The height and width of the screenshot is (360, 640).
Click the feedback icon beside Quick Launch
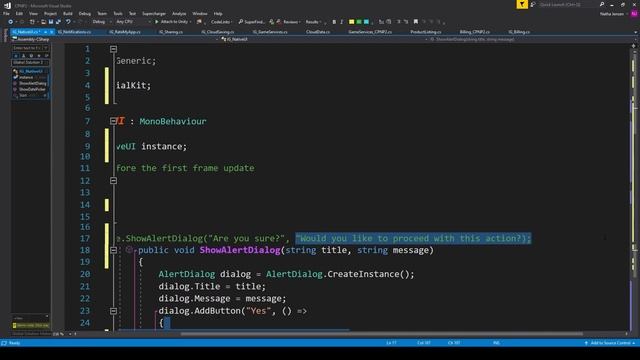(533, 4)
